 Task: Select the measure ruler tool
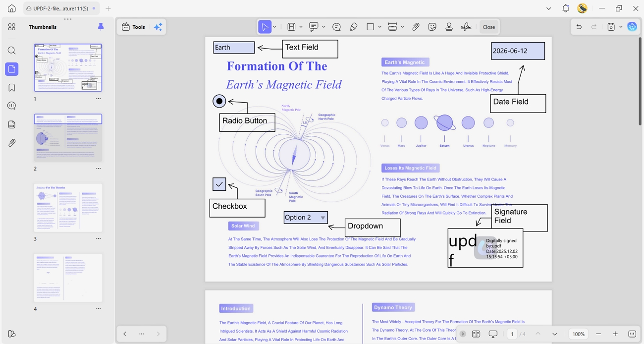click(392, 27)
